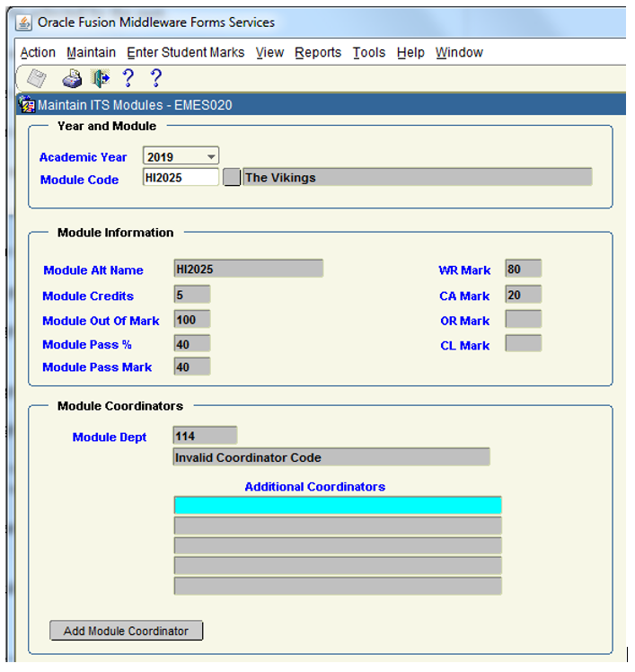This screenshot has height=672, width=635.
Task: Click the first question mark help icon
Action: [x=128, y=79]
